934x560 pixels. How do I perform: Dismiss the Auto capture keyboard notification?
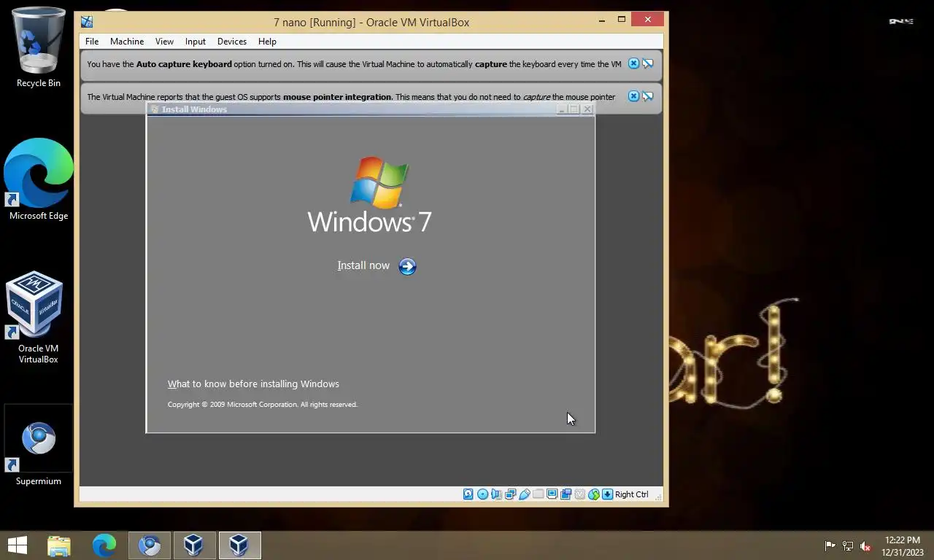pos(633,63)
